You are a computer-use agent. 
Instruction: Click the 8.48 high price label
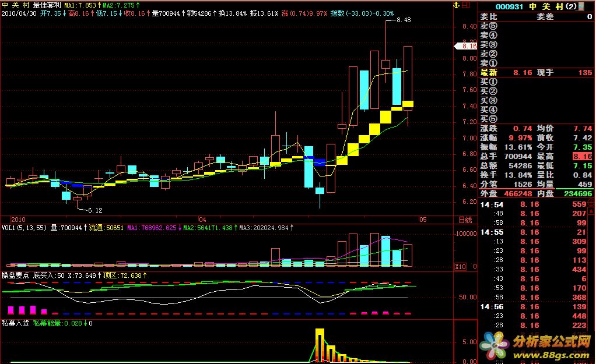point(403,20)
